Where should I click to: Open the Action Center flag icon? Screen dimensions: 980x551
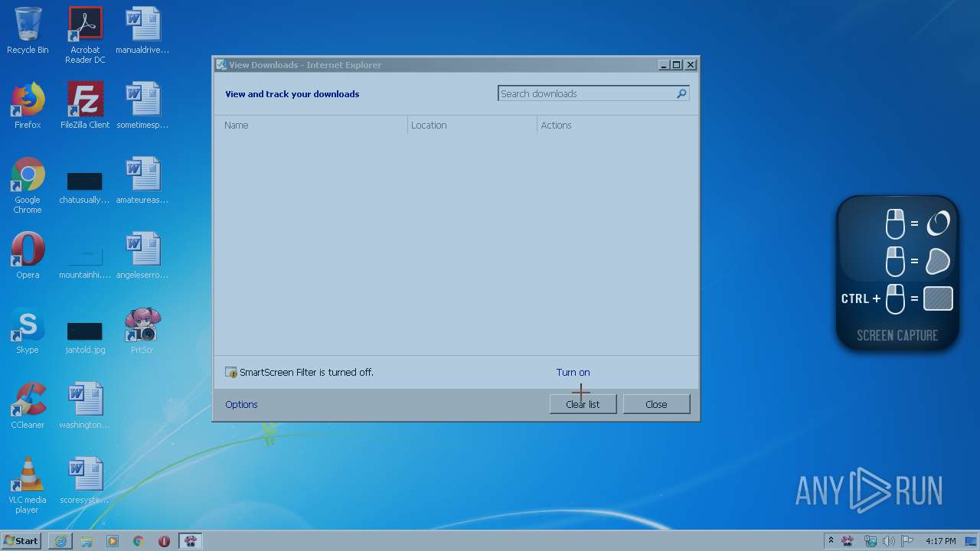pos(907,541)
